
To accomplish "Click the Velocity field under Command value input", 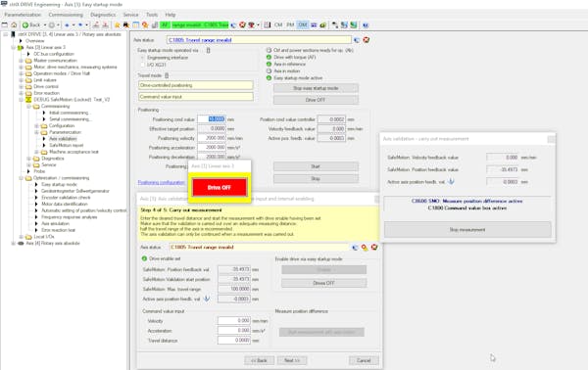I will [233, 321].
